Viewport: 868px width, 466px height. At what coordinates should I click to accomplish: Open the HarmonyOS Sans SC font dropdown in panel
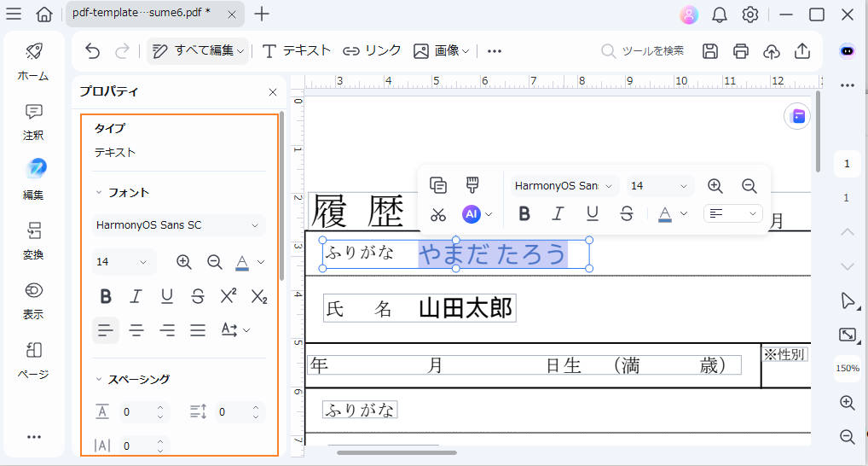pos(178,225)
